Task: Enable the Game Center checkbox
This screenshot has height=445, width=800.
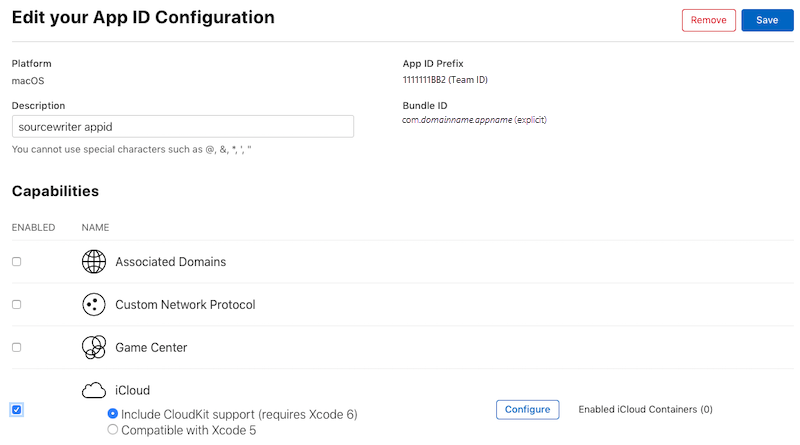Action: (17, 348)
